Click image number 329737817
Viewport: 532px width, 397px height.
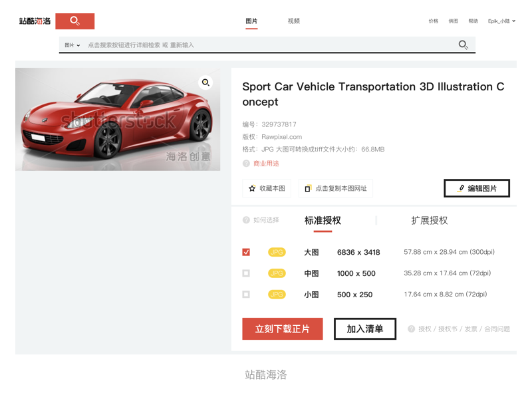tap(279, 124)
